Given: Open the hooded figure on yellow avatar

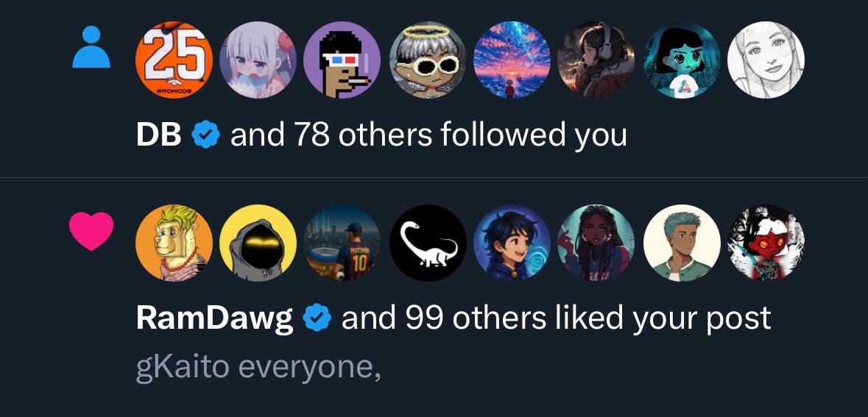Looking at the screenshot, I should pos(258,243).
